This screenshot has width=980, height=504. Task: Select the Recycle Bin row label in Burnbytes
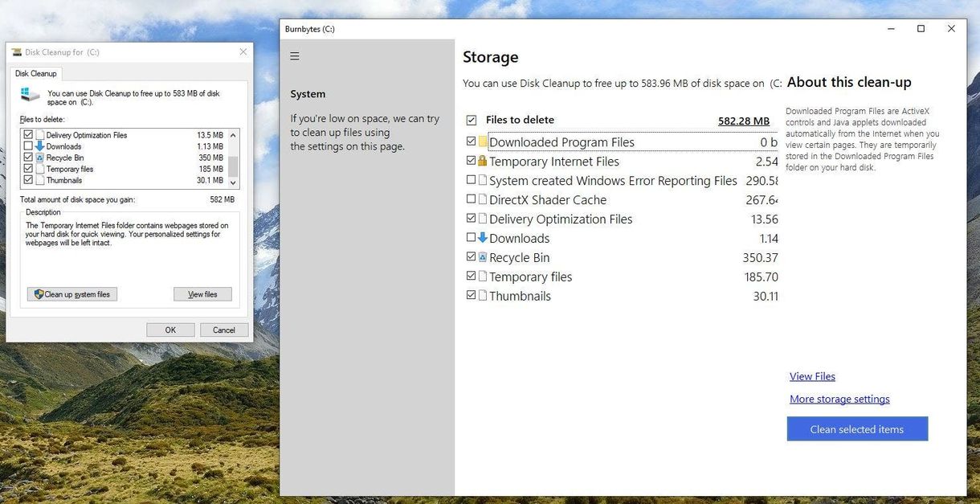(520, 257)
